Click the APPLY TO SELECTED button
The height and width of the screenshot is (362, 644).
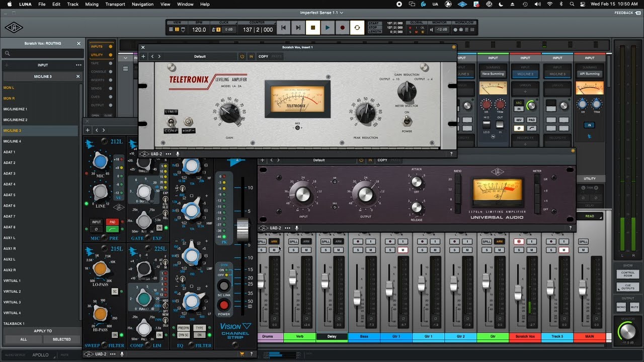tap(62, 339)
